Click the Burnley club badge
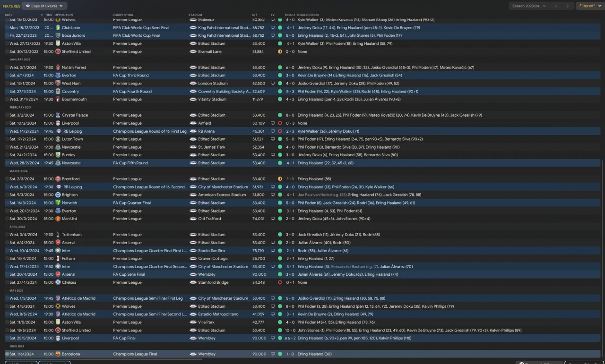605x364 pixels. [58, 155]
